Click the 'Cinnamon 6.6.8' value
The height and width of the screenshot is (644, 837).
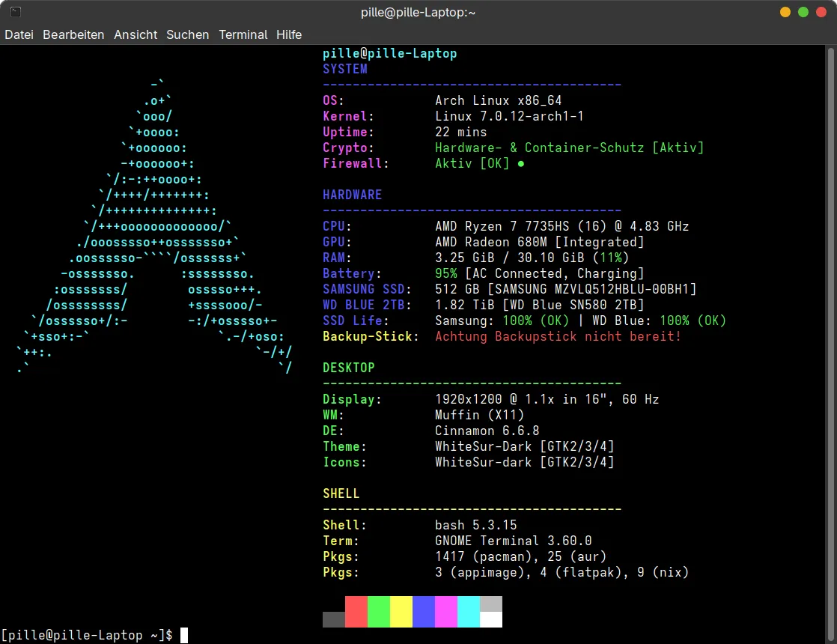(x=487, y=431)
